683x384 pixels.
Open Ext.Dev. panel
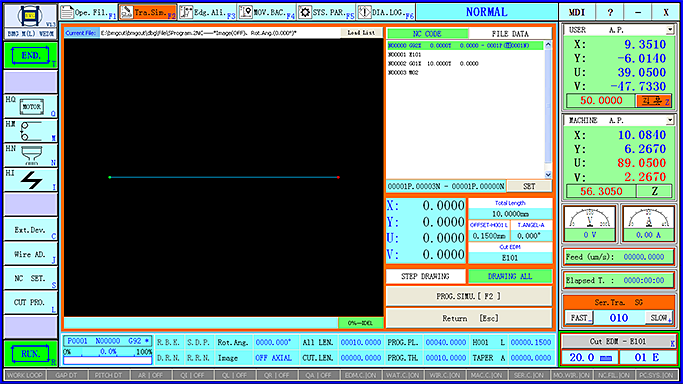(30, 230)
